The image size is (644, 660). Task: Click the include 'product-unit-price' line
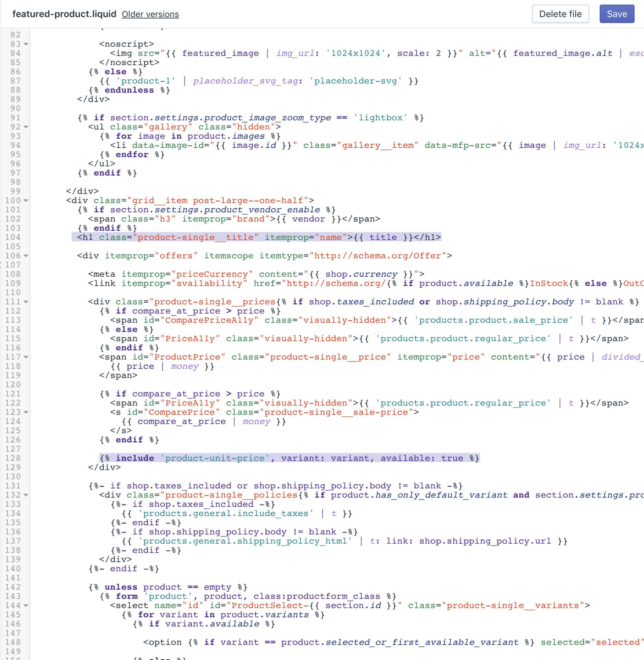click(290, 458)
